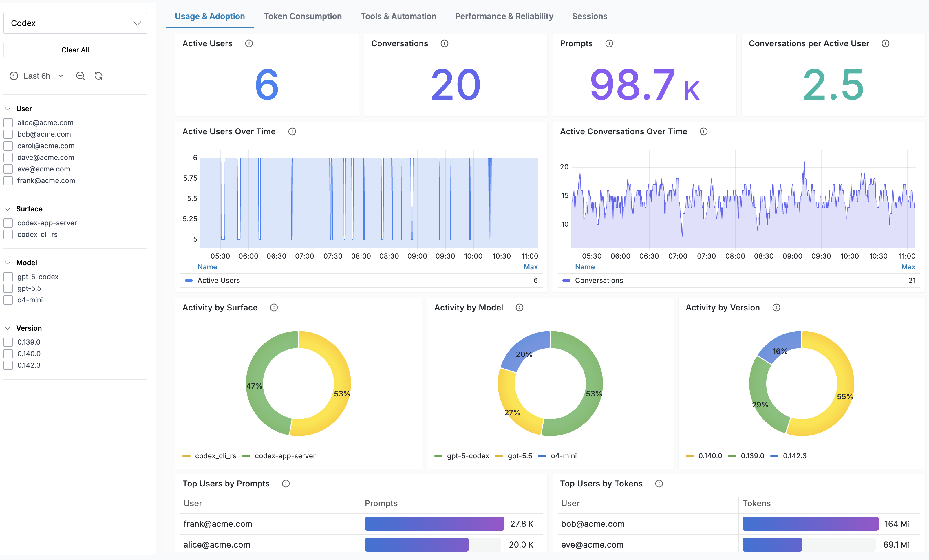Collapse the Version filter section
Image resolution: width=929 pixels, height=560 pixels.
[8, 328]
